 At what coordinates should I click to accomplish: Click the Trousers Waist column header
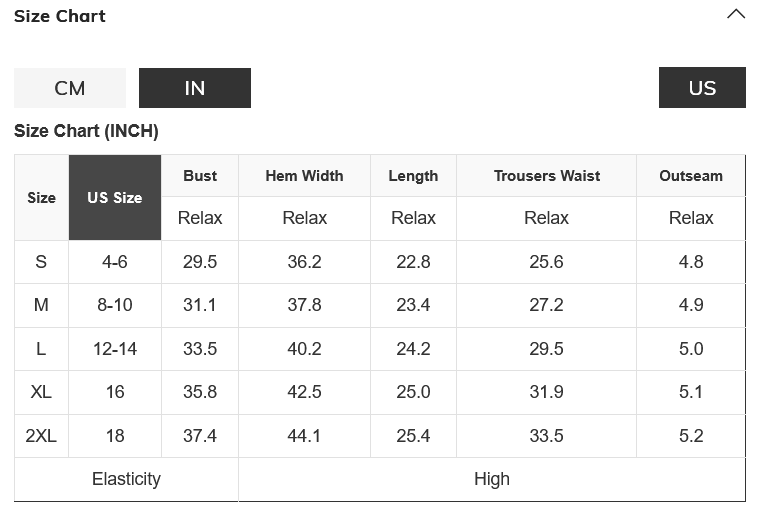coord(547,176)
